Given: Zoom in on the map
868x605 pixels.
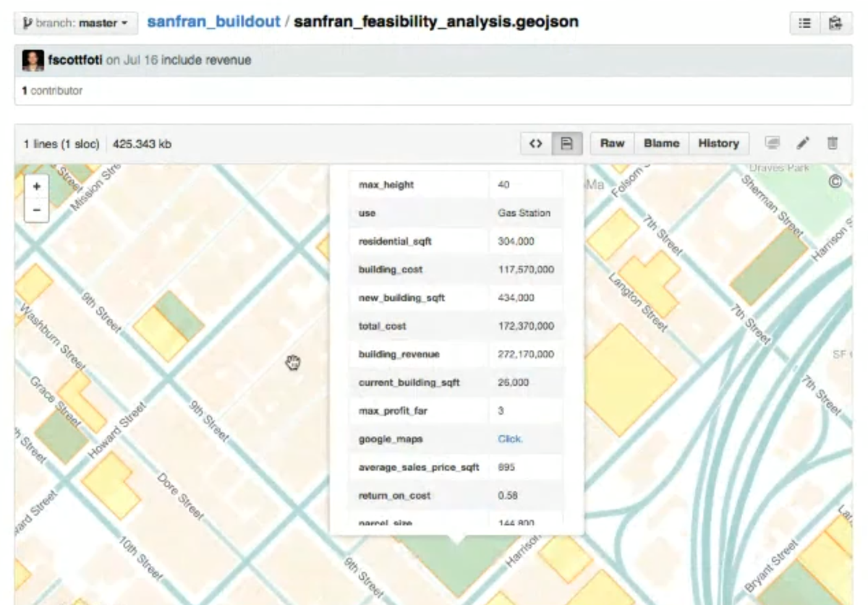Looking at the screenshot, I should (36, 186).
